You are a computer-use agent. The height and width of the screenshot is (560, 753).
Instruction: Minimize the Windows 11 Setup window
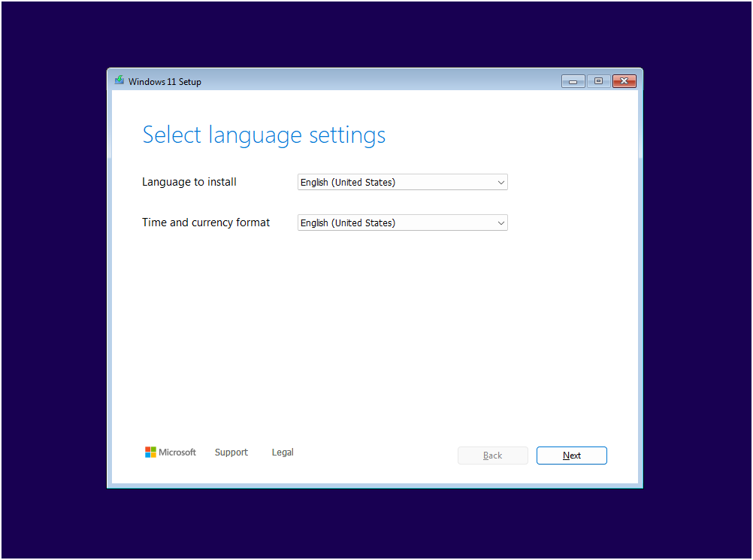point(573,81)
